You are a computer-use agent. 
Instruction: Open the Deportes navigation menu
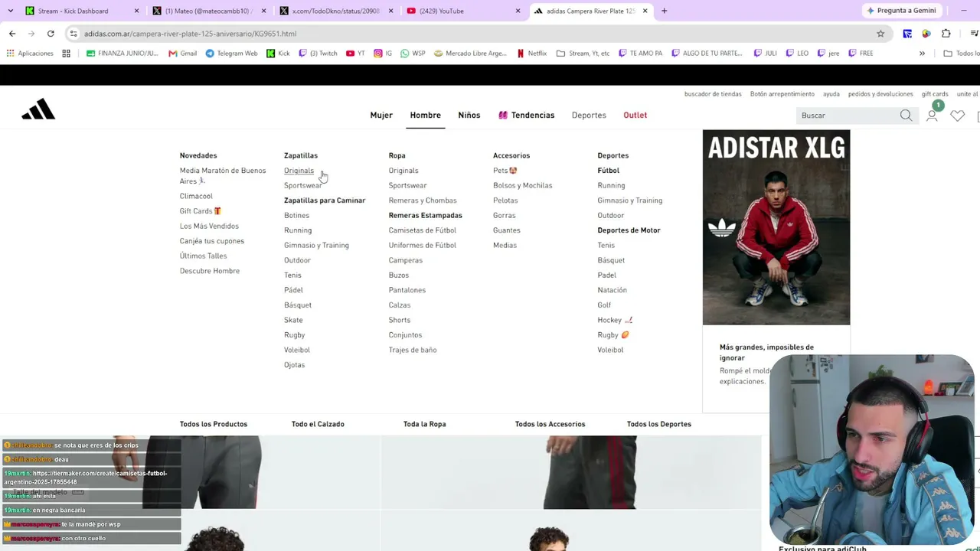(x=589, y=116)
